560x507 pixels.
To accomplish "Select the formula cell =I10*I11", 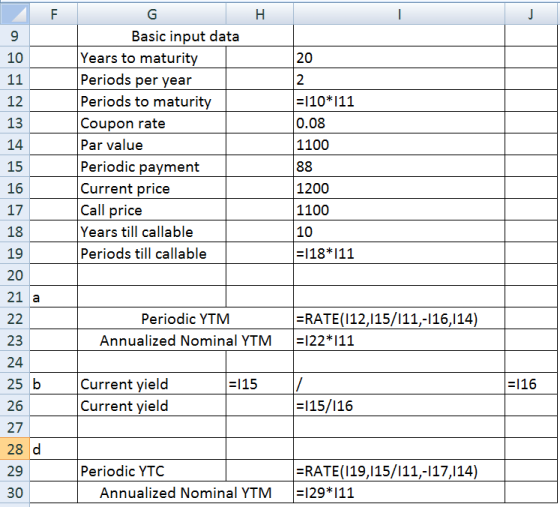I will point(399,101).
